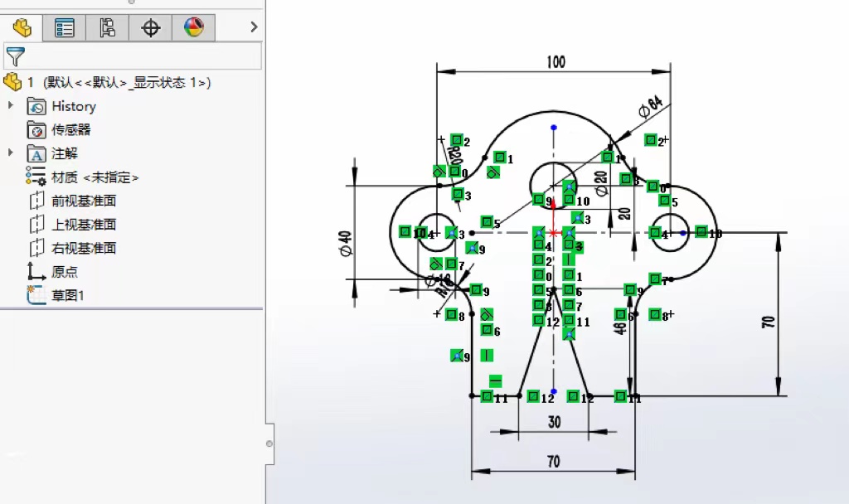Click the red sketch origin point
Screen dimensions: 849x504
tap(553, 233)
